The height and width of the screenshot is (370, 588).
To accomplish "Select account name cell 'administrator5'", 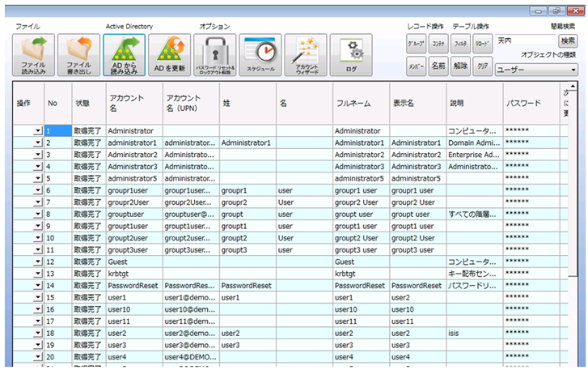I will [134, 179].
